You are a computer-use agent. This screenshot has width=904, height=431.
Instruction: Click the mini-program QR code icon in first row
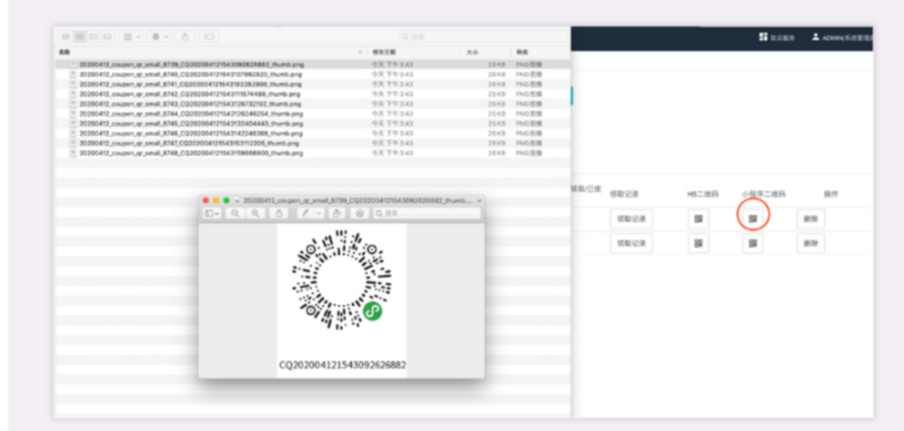coord(752,218)
